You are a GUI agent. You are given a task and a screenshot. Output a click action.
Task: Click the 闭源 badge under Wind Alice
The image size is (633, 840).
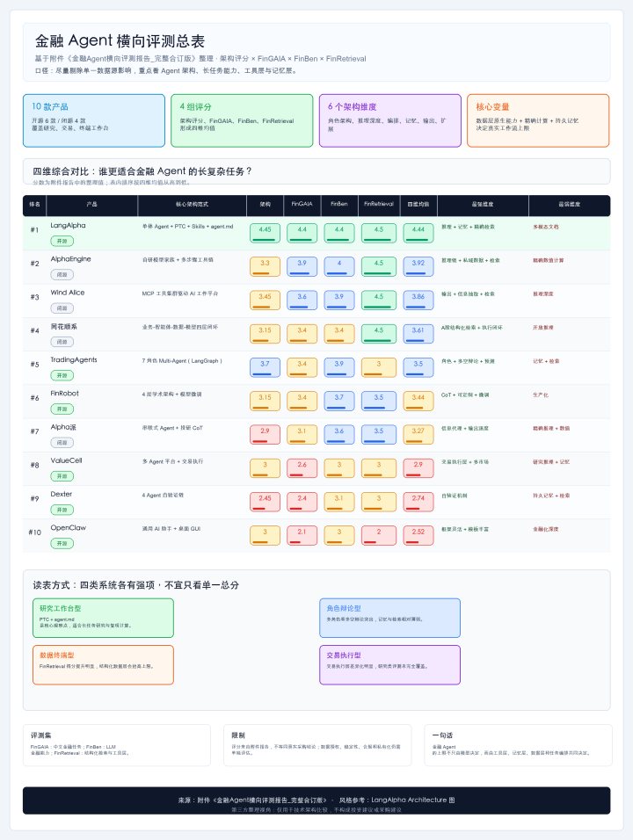[62, 308]
